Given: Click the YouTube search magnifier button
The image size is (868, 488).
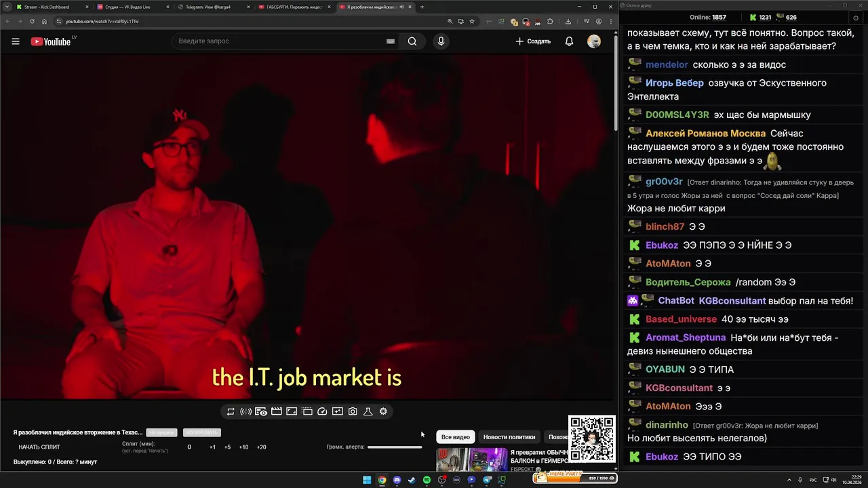Looking at the screenshot, I should (x=412, y=41).
